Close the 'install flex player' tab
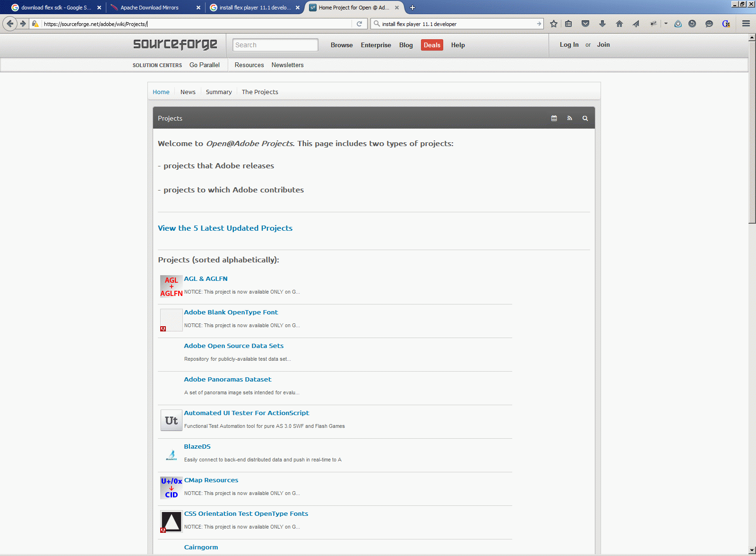Image resolution: width=756 pixels, height=556 pixels. [298, 8]
